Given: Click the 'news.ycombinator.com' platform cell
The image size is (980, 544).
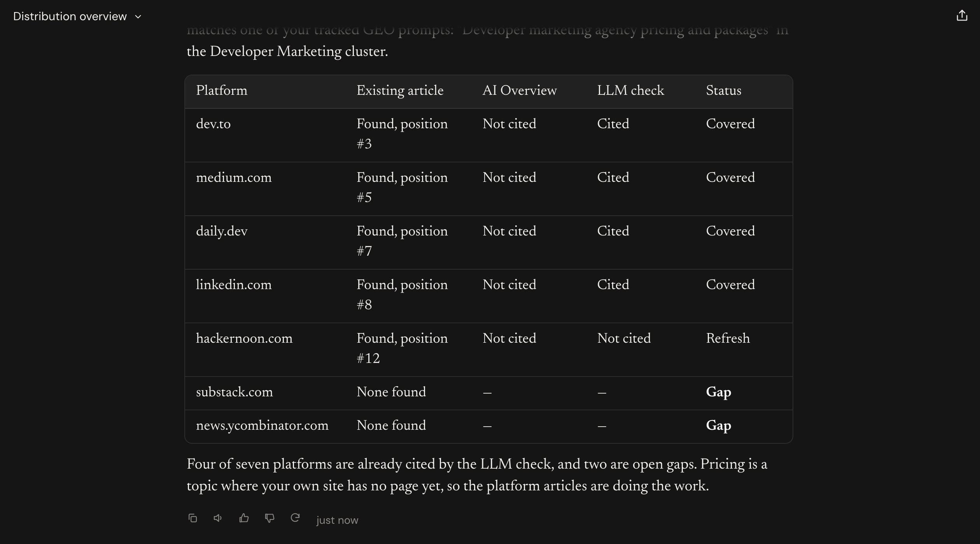Looking at the screenshot, I should [x=262, y=425].
